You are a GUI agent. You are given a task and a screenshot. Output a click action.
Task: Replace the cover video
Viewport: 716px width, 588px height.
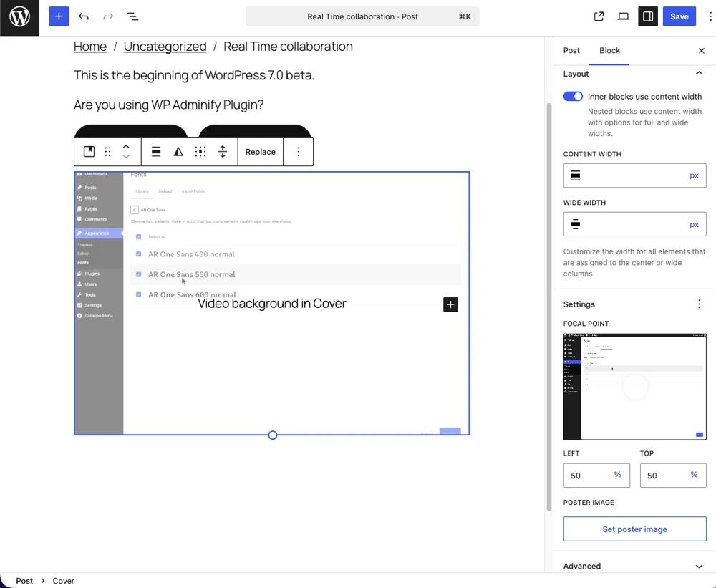pyautogui.click(x=261, y=152)
